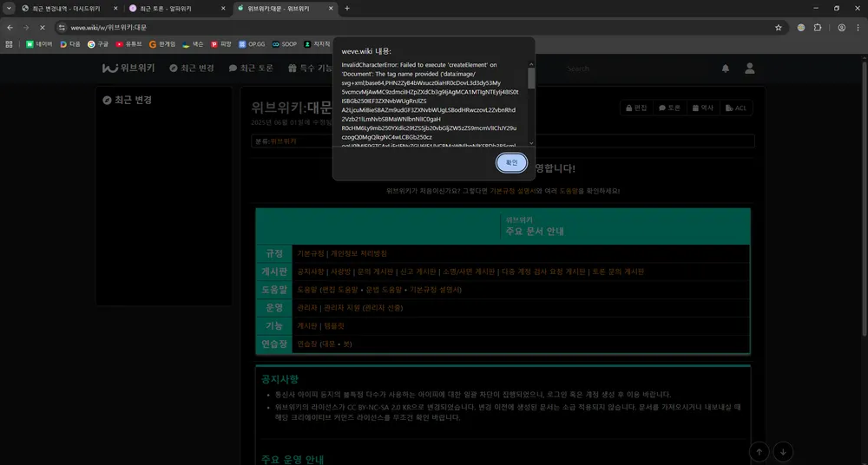Open 연습장 link in 연습장 row
The width and height of the screenshot is (868, 465).
pos(307,344)
